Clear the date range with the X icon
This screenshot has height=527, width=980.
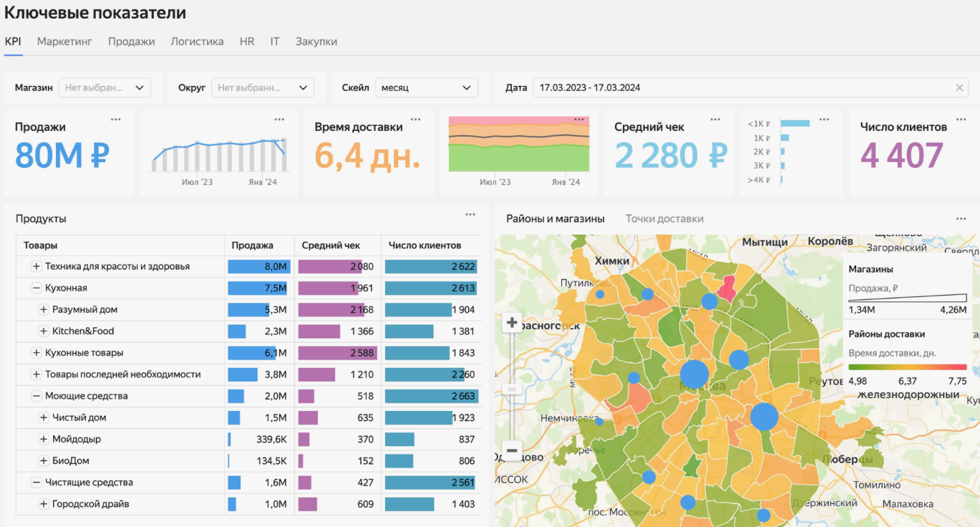tap(960, 88)
